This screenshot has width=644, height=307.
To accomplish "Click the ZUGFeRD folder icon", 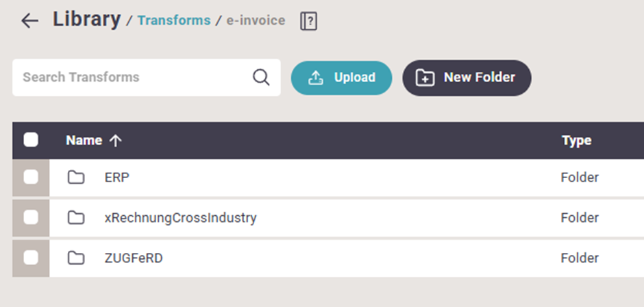I will pyautogui.click(x=76, y=258).
